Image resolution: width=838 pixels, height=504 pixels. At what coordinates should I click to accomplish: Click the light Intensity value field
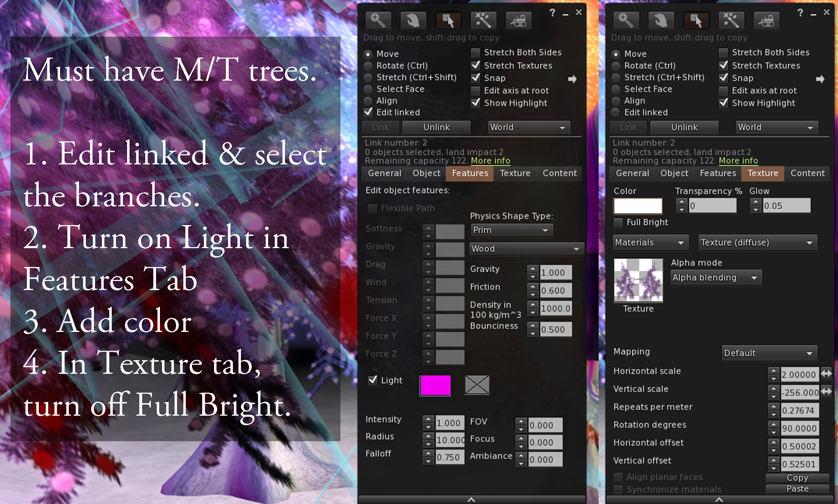(x=450, y=423)
